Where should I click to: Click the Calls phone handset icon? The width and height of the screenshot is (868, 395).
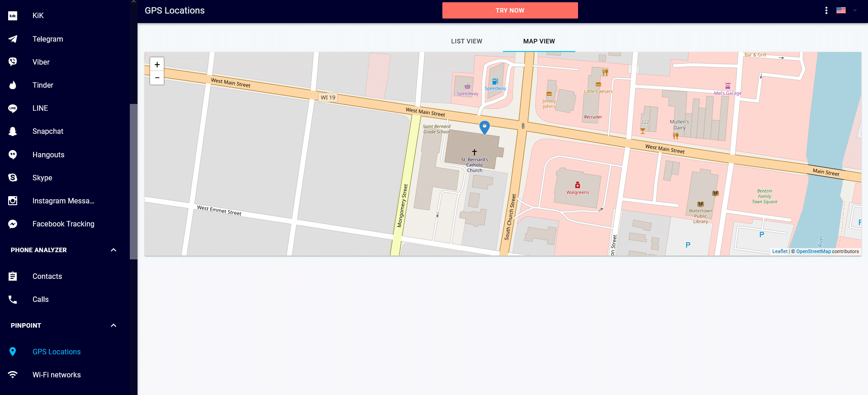(13, 299)
